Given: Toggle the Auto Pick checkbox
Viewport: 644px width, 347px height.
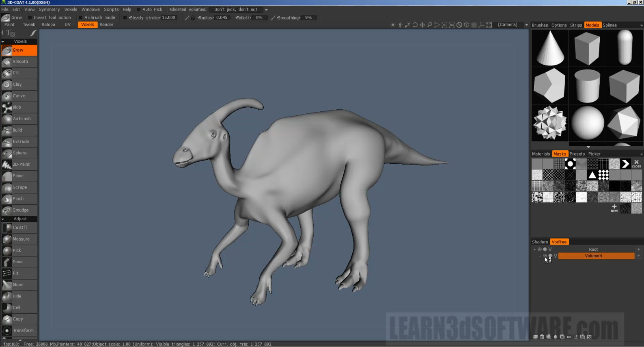Looking at the screenshot, I should pyautogui.click(x=138, y=9).
